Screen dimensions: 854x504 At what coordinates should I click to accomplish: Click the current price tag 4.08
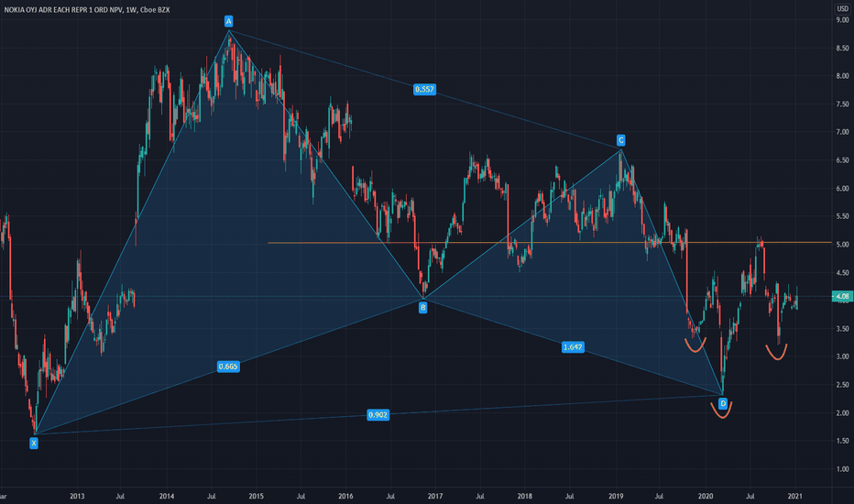(x=842, y=296)
